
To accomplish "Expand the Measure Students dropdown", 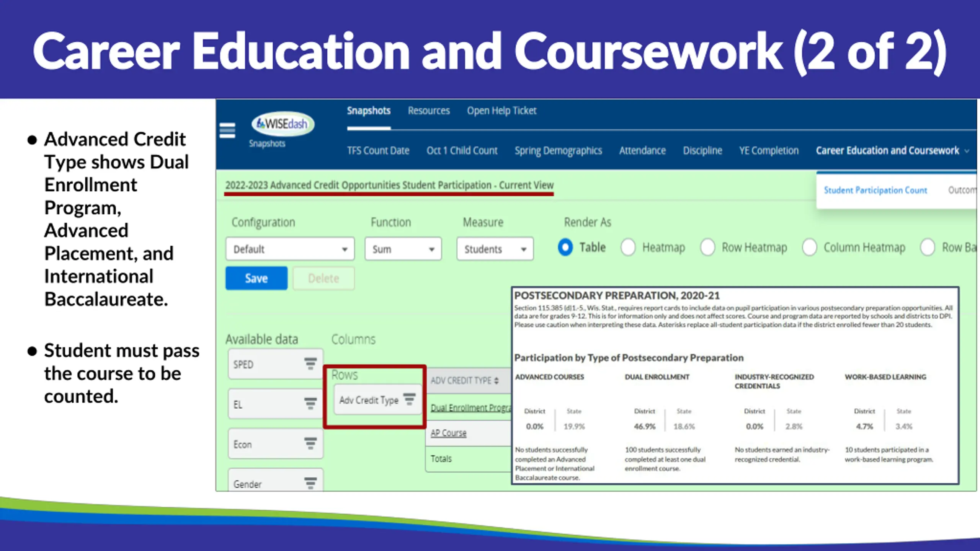I will click(x=495, y=249).
